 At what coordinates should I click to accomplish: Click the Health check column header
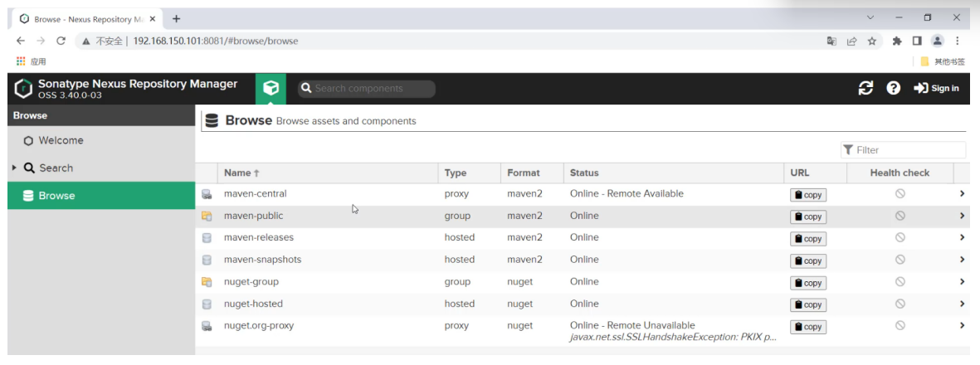[900, 173]
